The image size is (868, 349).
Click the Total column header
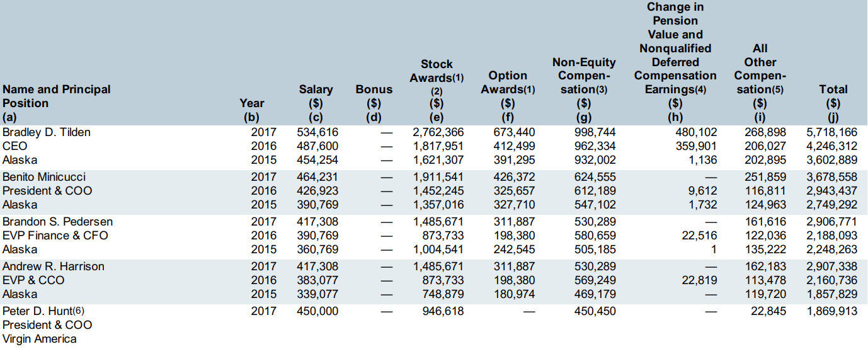click(833, 89)
